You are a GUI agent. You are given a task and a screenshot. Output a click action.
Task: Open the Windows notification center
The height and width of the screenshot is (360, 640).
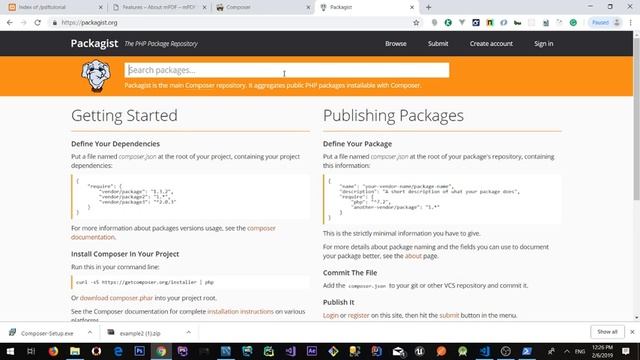(626, 351)
